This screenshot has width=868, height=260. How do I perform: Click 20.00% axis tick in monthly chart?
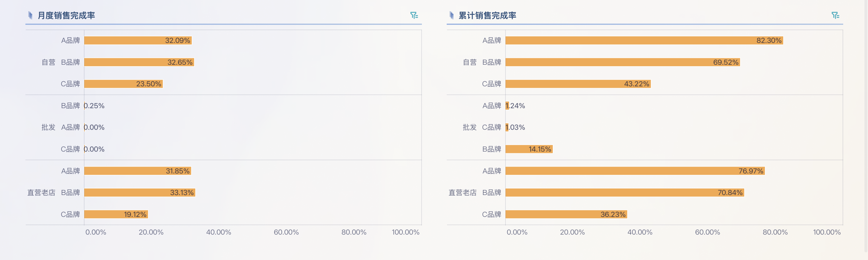coord(151,232)
